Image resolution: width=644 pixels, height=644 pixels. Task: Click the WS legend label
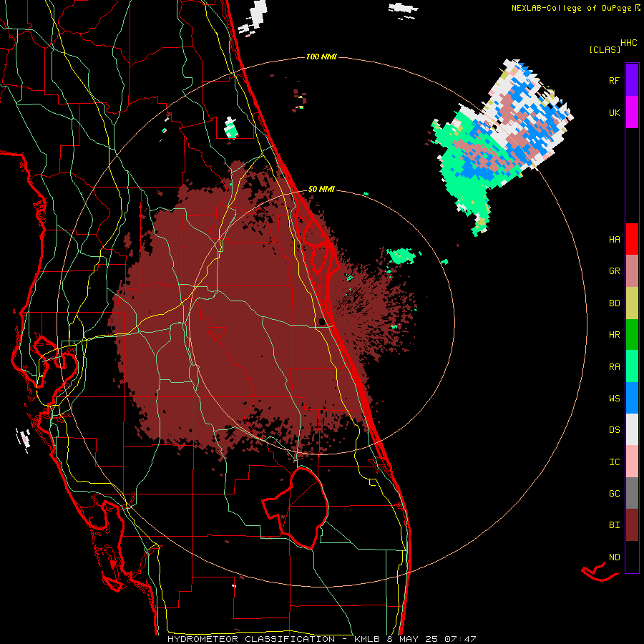pyautogui.click(x=614, y=399)
